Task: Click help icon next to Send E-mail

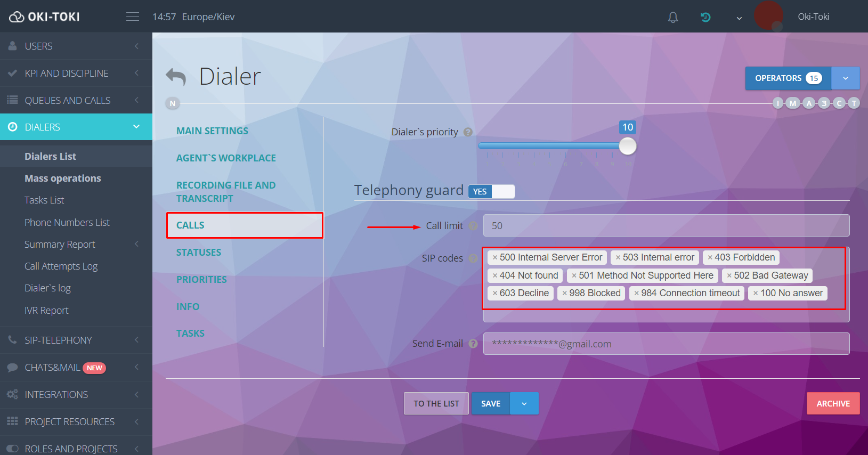Action: pyautogui.click(x=473, y=344)
